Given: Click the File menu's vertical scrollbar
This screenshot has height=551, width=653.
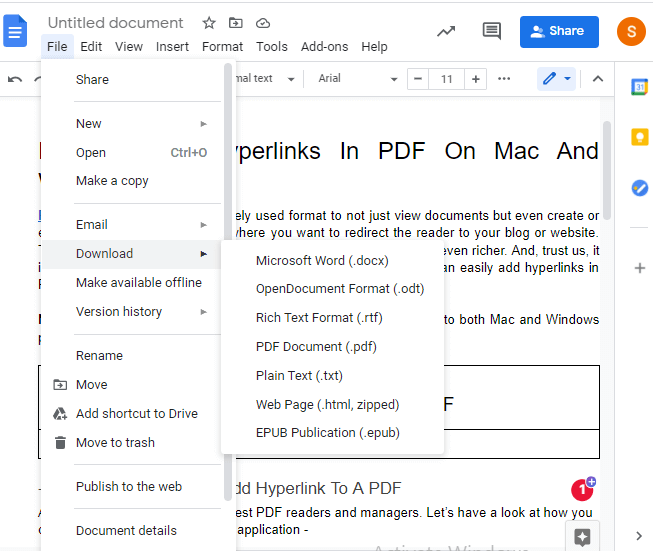Looking at the screenshot, I should (x=227, y=282).
